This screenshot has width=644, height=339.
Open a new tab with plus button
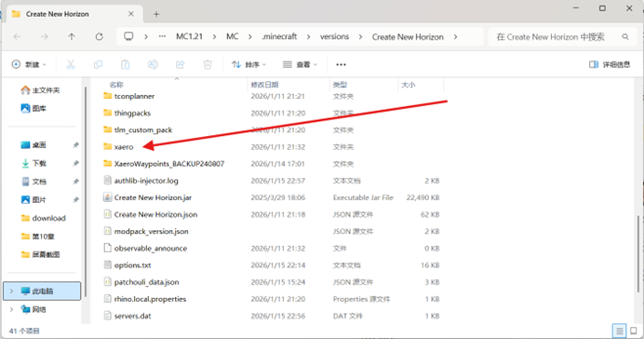156,14
